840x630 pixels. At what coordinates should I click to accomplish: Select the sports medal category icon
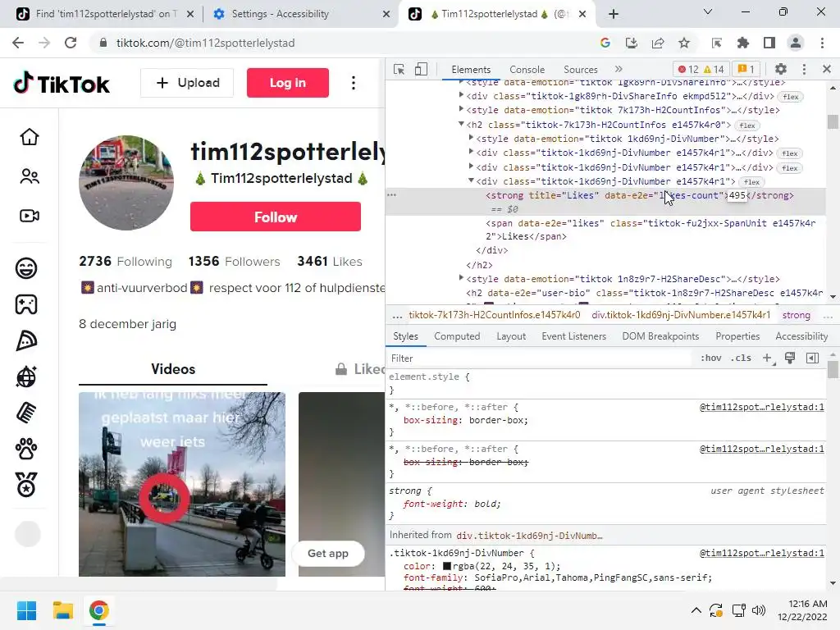pyautogui.click(x=26, y=485)
